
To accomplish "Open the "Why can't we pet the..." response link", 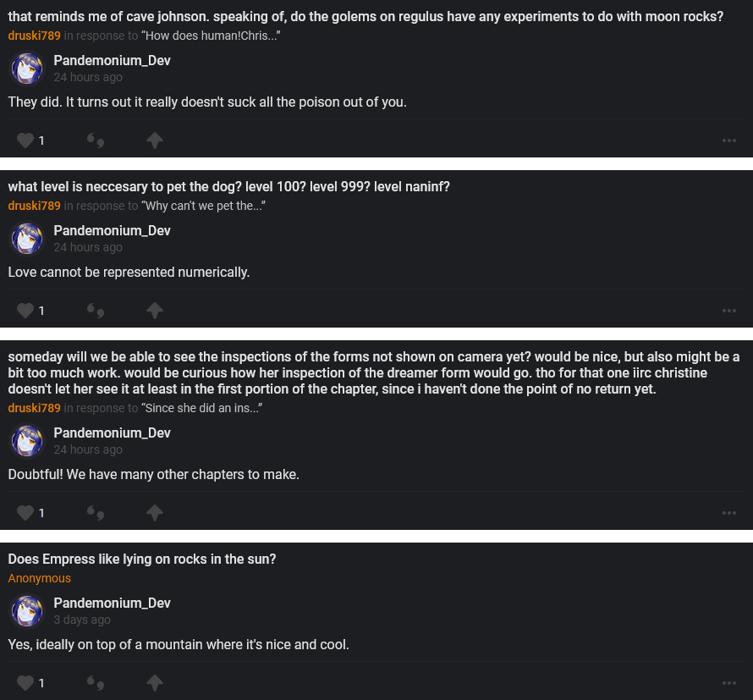I will (x=203, y=206).
